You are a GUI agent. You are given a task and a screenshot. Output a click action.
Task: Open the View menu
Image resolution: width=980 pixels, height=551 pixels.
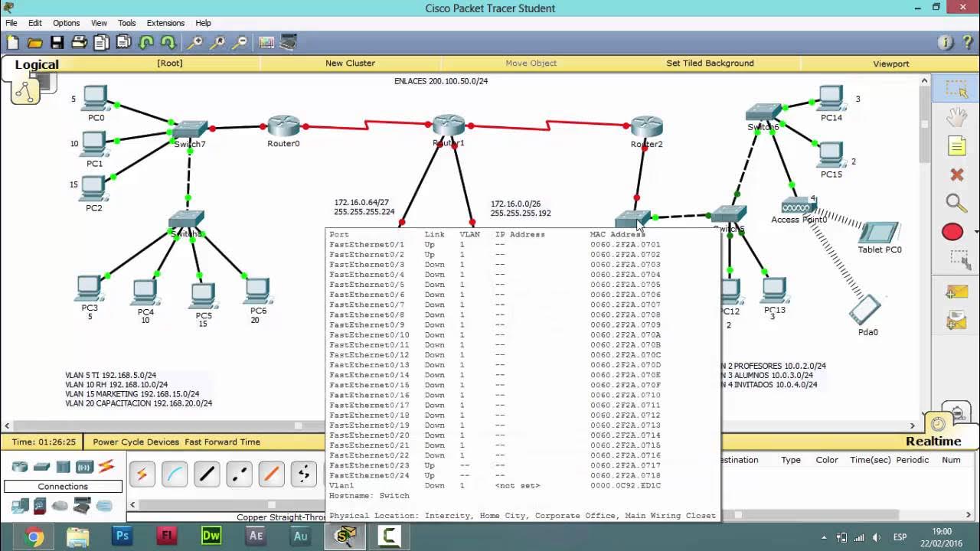pos(100,23)
